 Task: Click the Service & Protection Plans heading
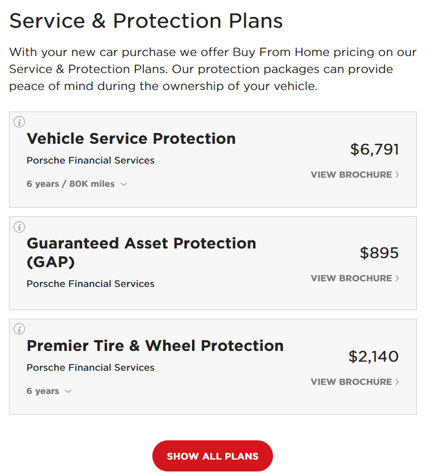tap(146, 20)
